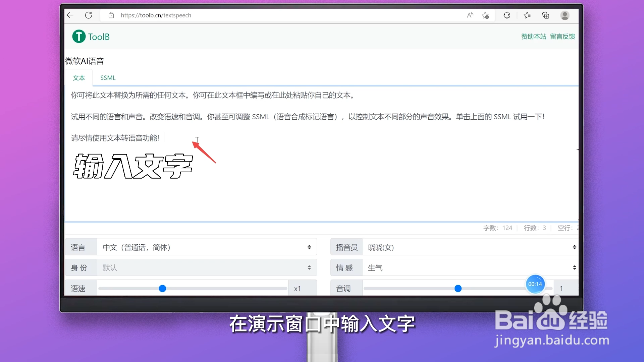Switch to the SSML tab
Viewport: 644px width, 362px height.
point(108,77)
